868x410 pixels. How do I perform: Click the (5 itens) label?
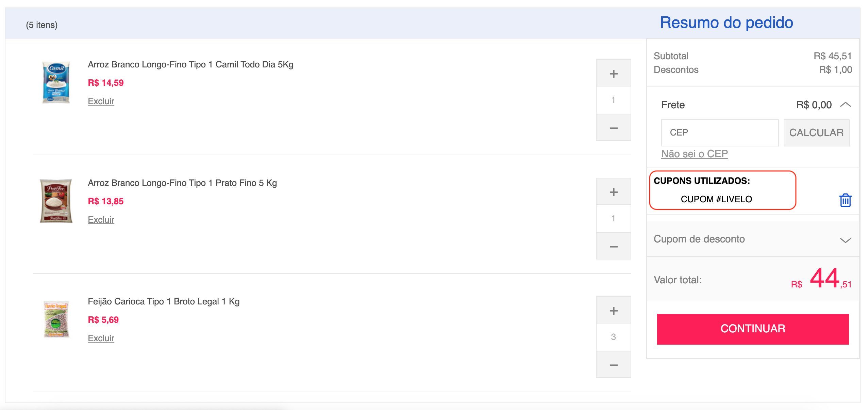pyautogui.click(x=42, y=25)
